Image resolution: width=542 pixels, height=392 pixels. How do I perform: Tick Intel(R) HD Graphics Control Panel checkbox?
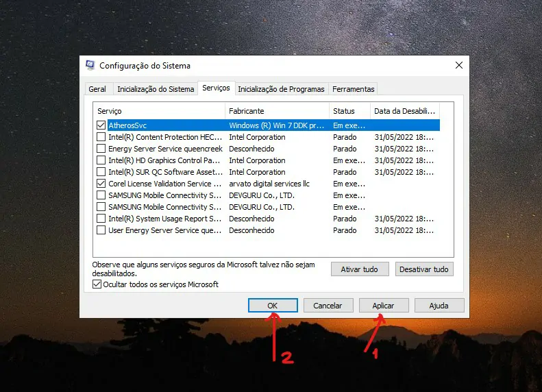pyautogui.click(x=101, y=160)
